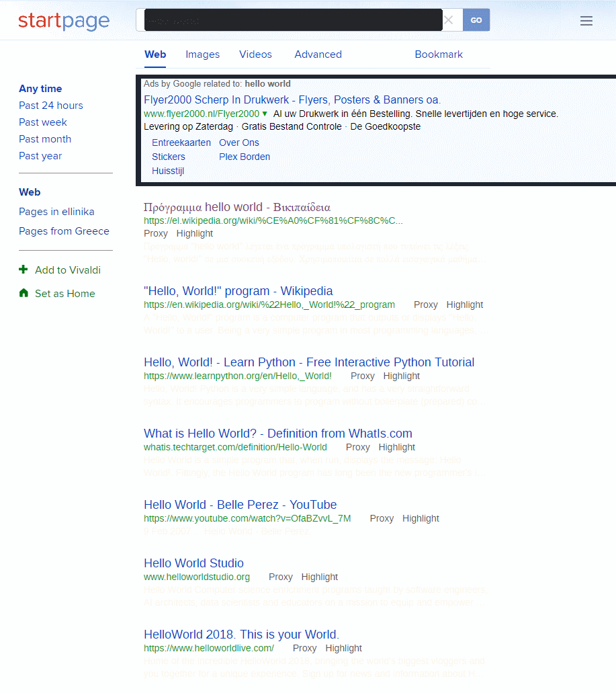Clear the search box with the X icon

[449, 20]
